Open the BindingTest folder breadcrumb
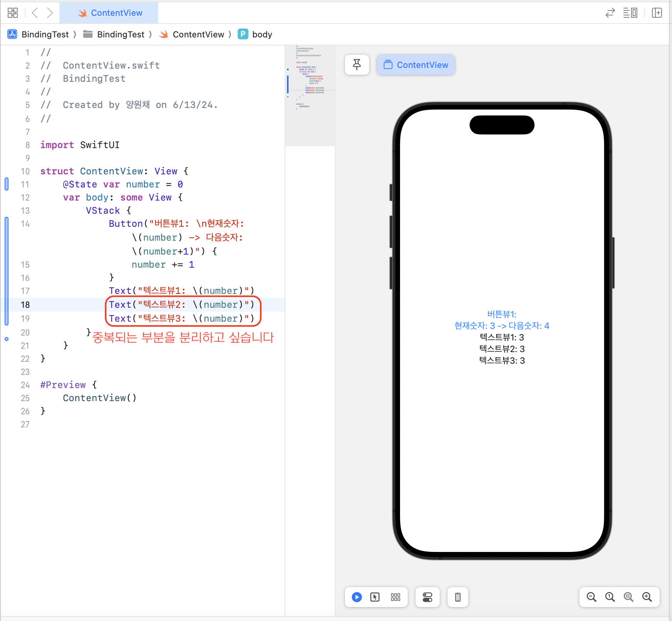 [114, 34]
